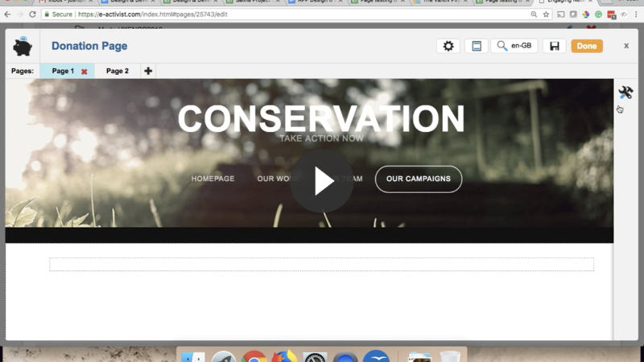Switch to the Page 2 tab

pyautogui.click(x=118, y=71)
